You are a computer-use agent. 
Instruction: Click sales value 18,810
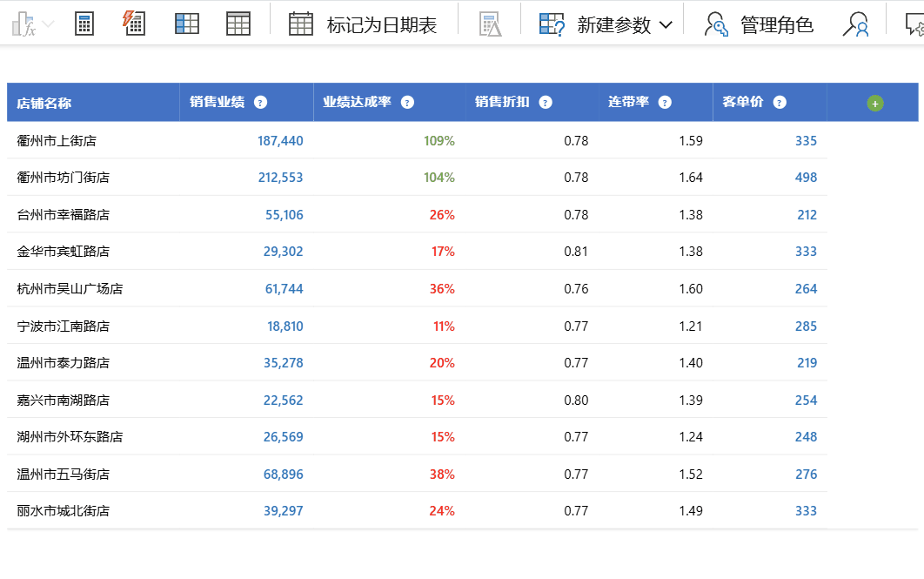(285, 326)
